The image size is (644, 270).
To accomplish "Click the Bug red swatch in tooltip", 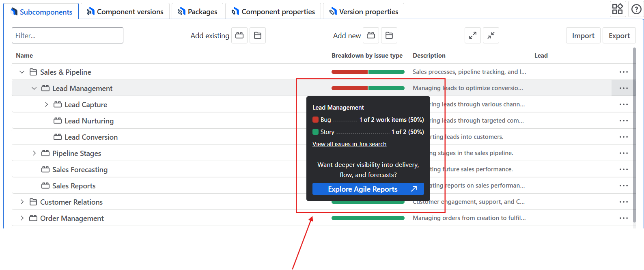I will [x=315, y=120].
